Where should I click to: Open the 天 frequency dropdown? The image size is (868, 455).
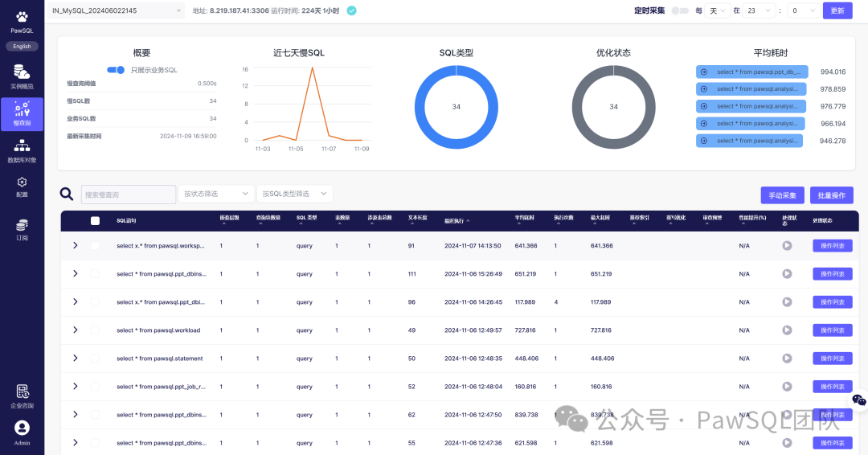tap(718, 10)
